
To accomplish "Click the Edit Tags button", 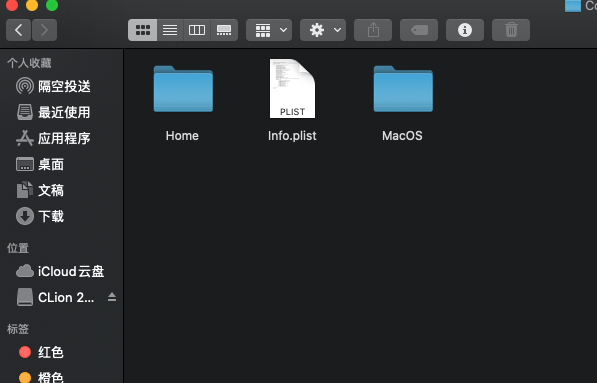I will tap(419, 30).
